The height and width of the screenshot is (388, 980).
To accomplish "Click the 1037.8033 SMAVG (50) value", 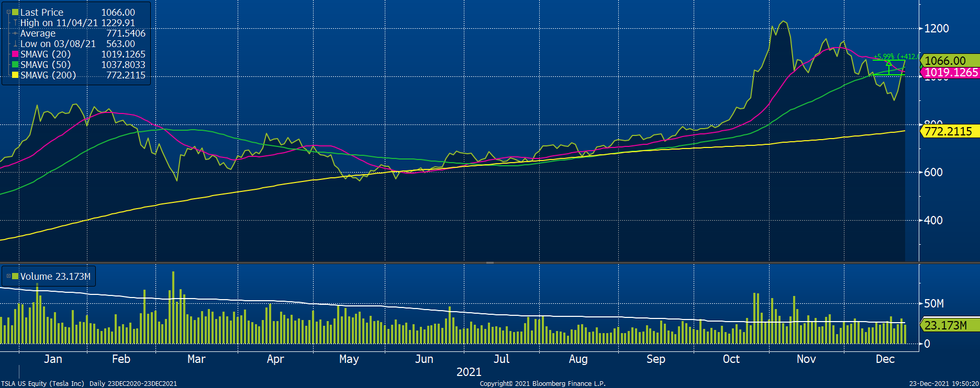I will click(x=124, y=64).
